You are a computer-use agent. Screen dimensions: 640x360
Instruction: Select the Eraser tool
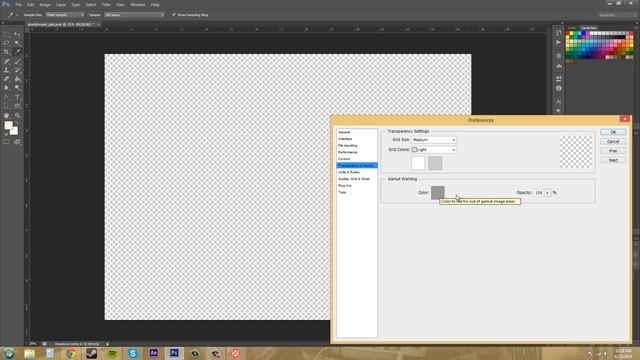pos(7,79)
